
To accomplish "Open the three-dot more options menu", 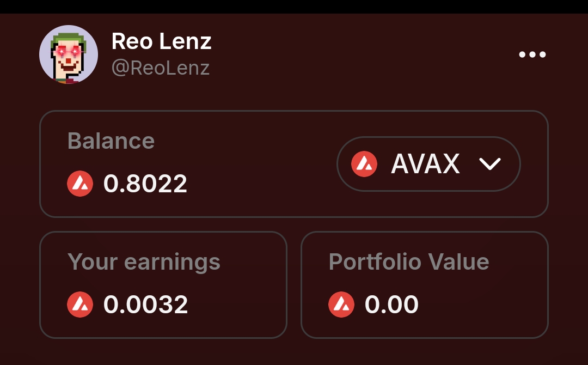I will [x=532, y=54].
